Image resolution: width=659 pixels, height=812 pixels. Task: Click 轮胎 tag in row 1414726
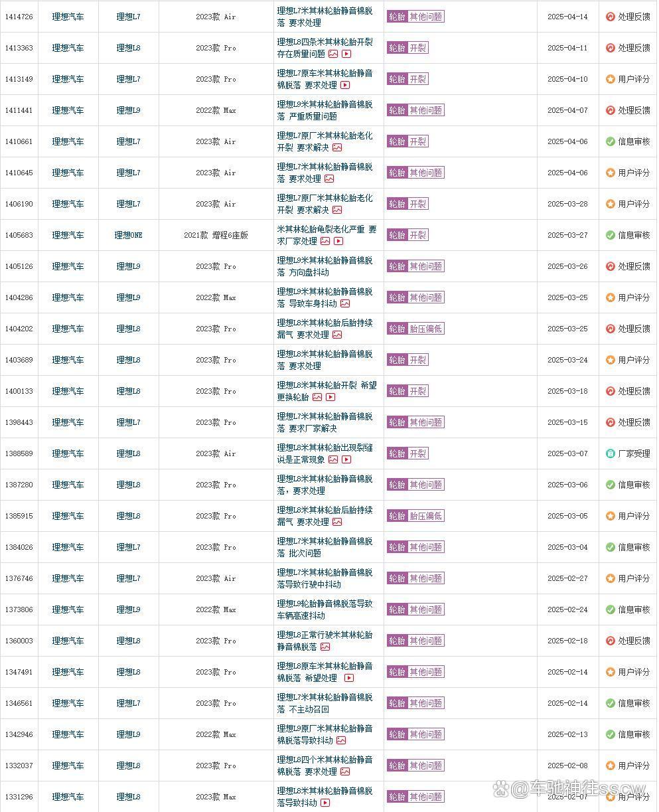point(398,17)
